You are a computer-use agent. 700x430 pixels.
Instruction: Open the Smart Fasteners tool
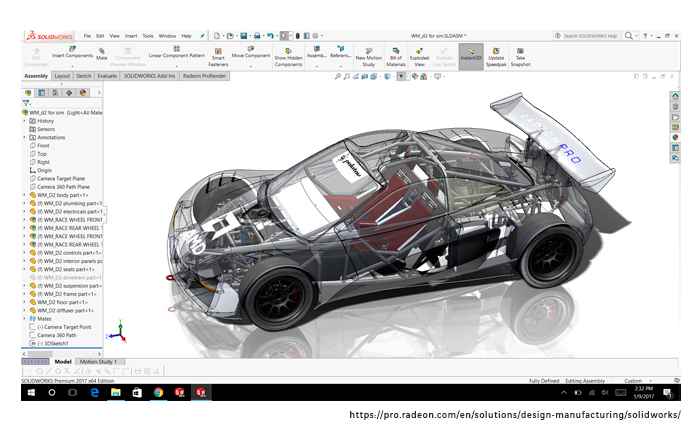(218, 57)
